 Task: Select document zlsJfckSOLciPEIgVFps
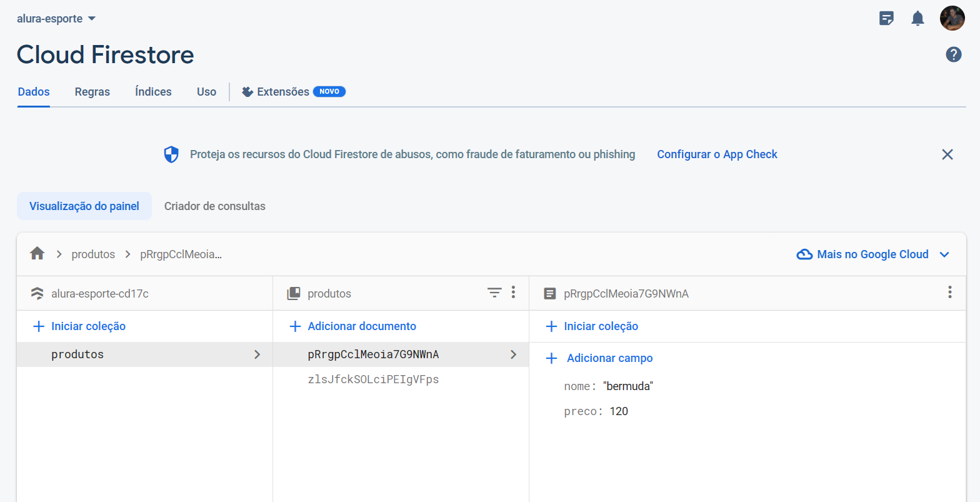point(401,379)
